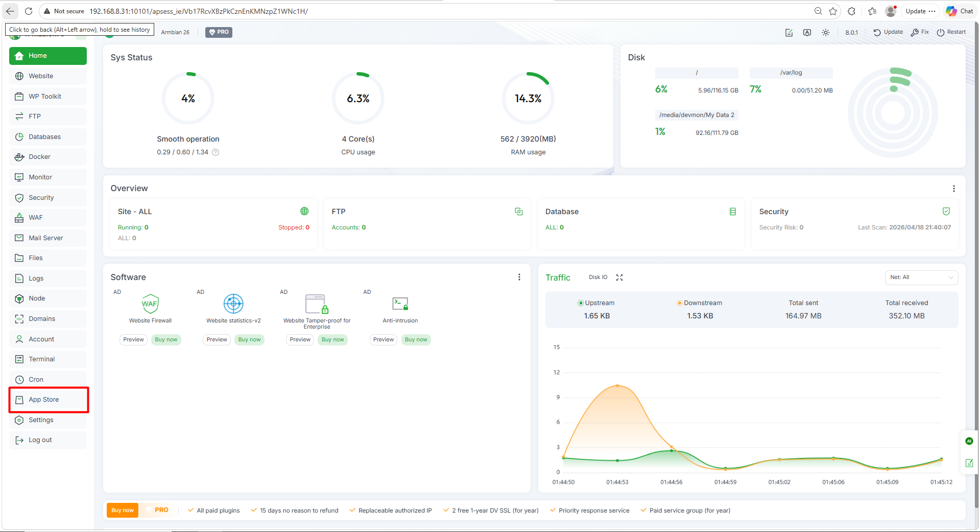This screenshot has height=532, width=980.
Task: Click the Website statistics-v2 icon
Action: (233, 304)
